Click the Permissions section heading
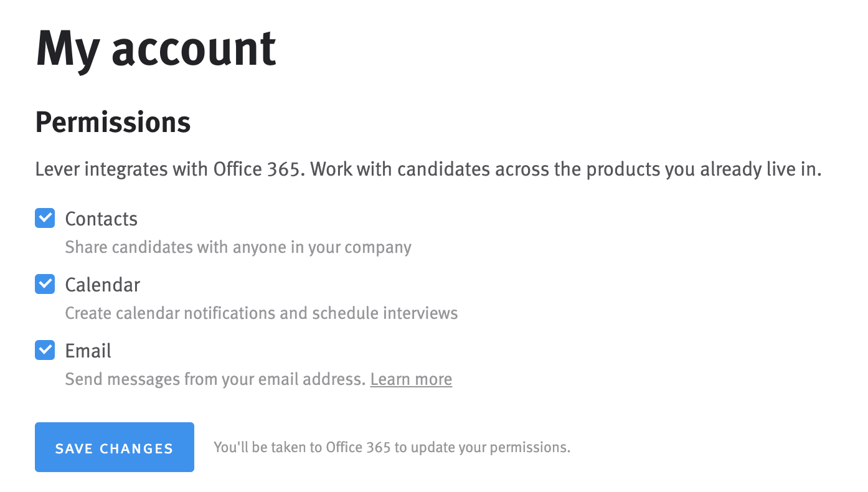The width and height of the screenshot is (868, 492). point(113,123)
